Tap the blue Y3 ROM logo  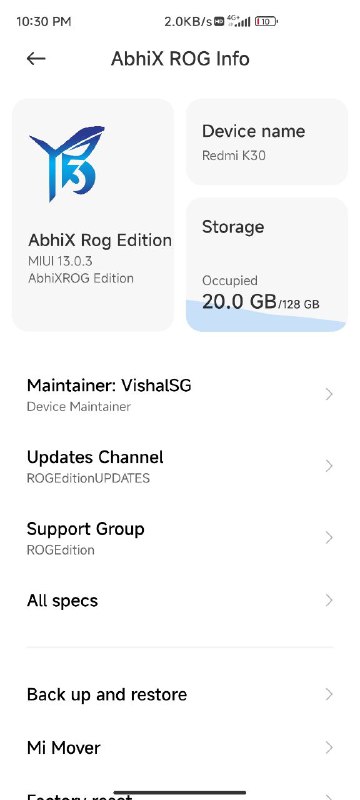click(67, 163)
